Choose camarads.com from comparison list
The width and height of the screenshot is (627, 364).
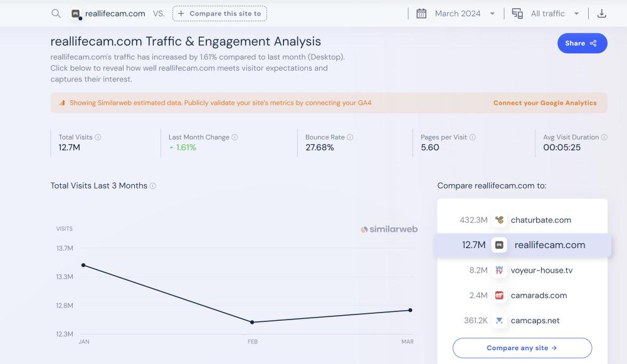pyautogui.click(x=538, y=296)
